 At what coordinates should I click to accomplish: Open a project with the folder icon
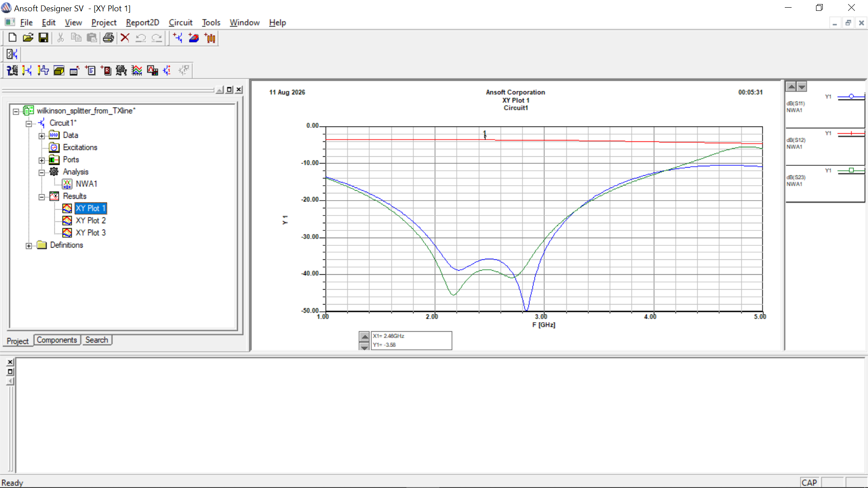pos(28,38)
